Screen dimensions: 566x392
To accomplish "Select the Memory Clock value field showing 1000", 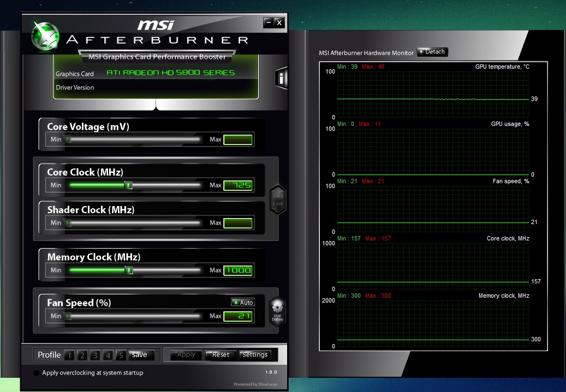I will 238,270.
